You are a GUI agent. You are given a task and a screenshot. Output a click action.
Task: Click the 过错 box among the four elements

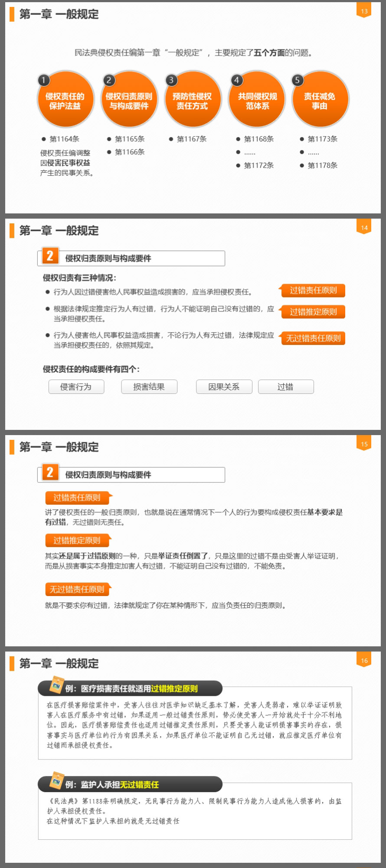286,387
